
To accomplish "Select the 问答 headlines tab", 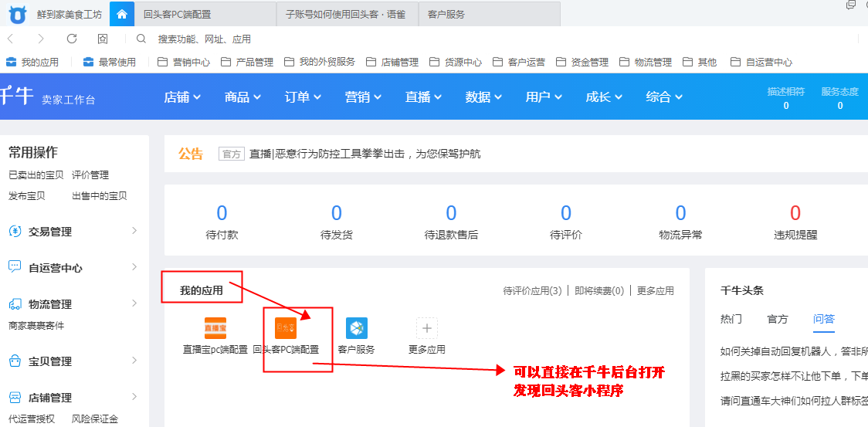I will [x=824, y=320].
